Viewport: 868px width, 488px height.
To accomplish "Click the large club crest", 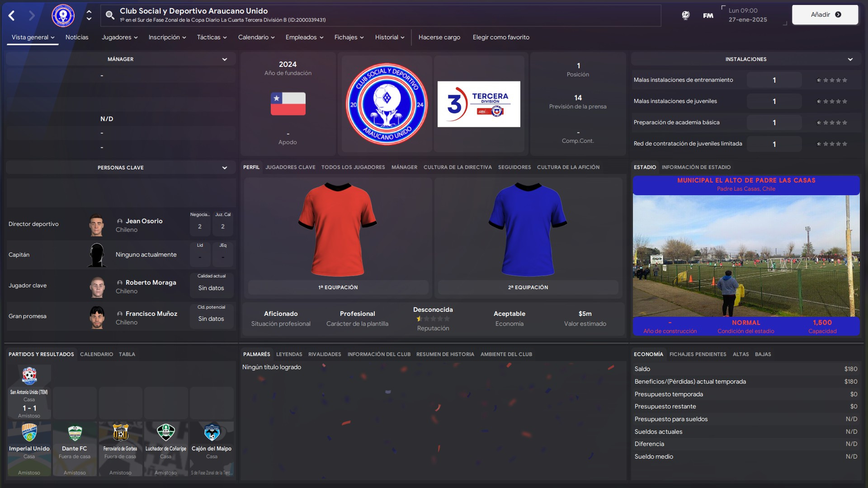I will pos(387,103).
